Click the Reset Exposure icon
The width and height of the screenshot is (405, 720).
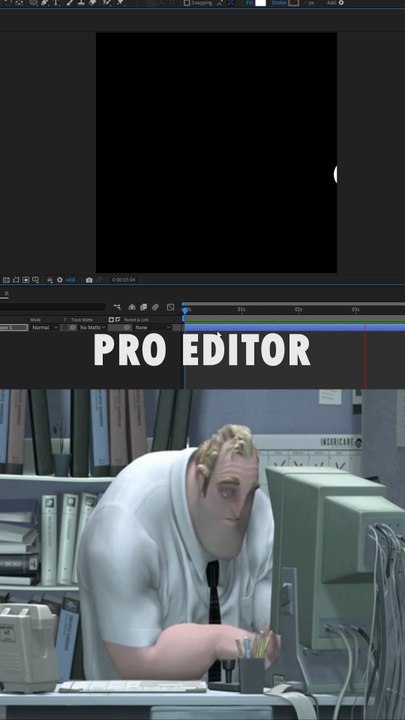coord(60,280)
